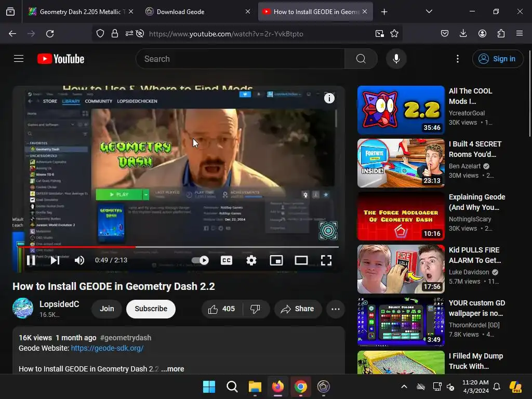The height and width of the screenshot is (399, 532).
Task: Join the LopsidedC channel
Action: point(107,309)
